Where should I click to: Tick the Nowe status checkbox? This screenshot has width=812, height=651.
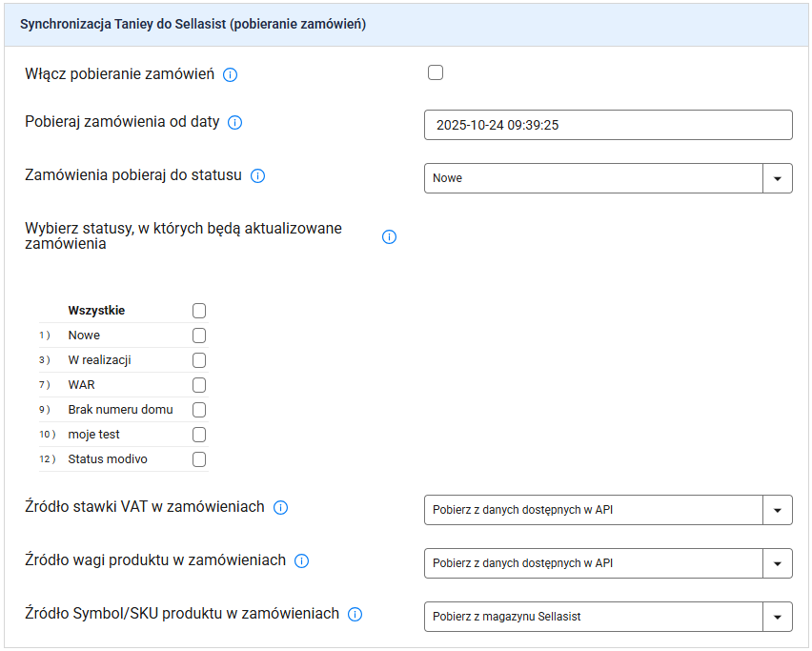coord(199,336)
